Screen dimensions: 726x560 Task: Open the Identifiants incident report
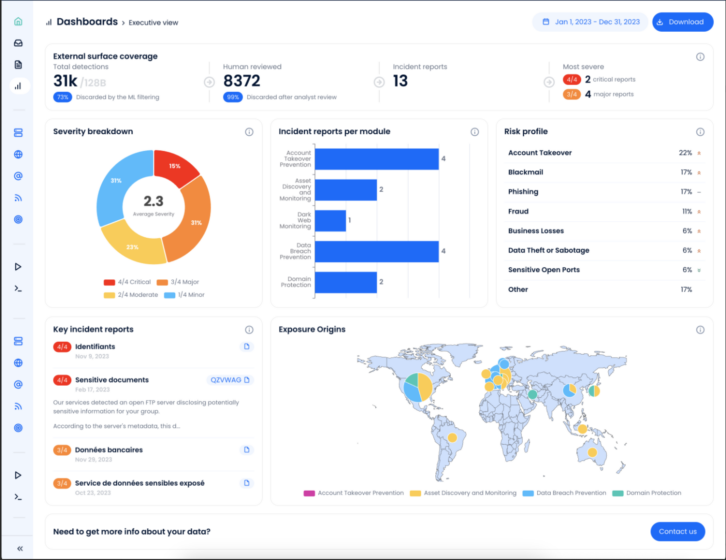(95, 346)
